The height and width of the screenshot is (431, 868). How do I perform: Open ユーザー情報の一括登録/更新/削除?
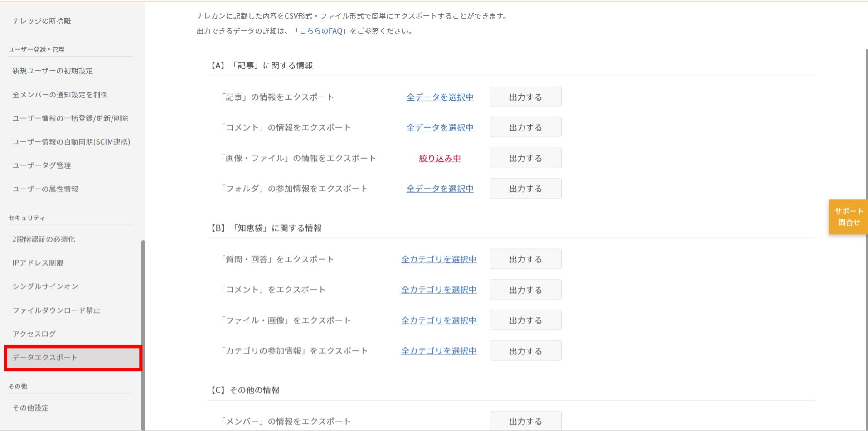click(70, 118)
